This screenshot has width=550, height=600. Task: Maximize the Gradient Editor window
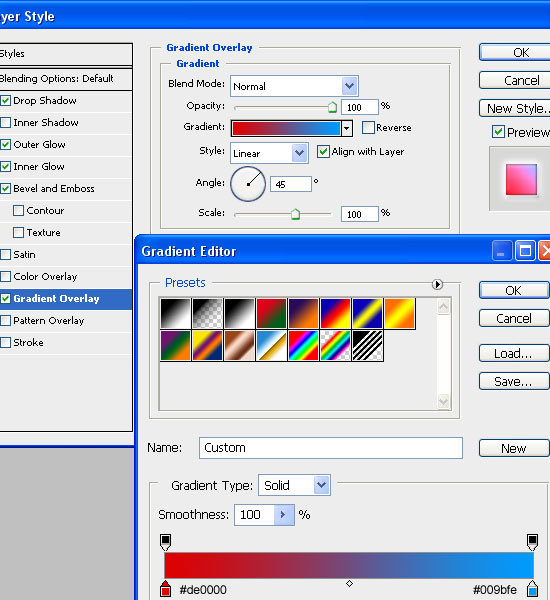[525, 251]
